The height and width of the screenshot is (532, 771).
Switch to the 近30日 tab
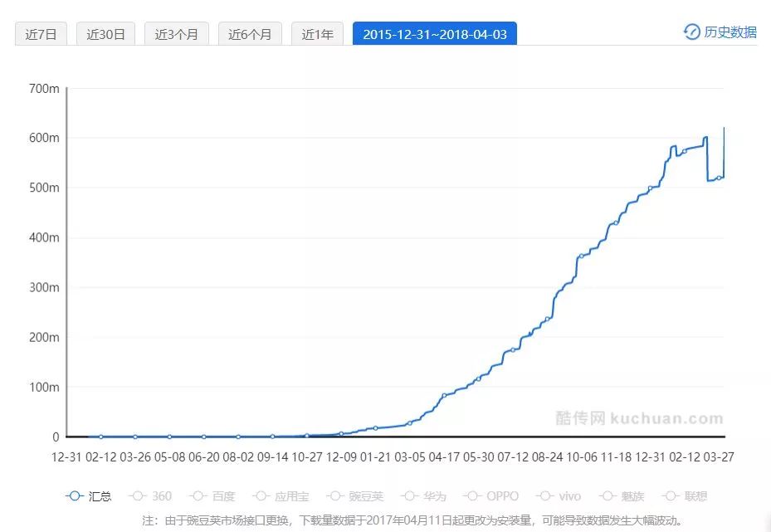point(105,34)
